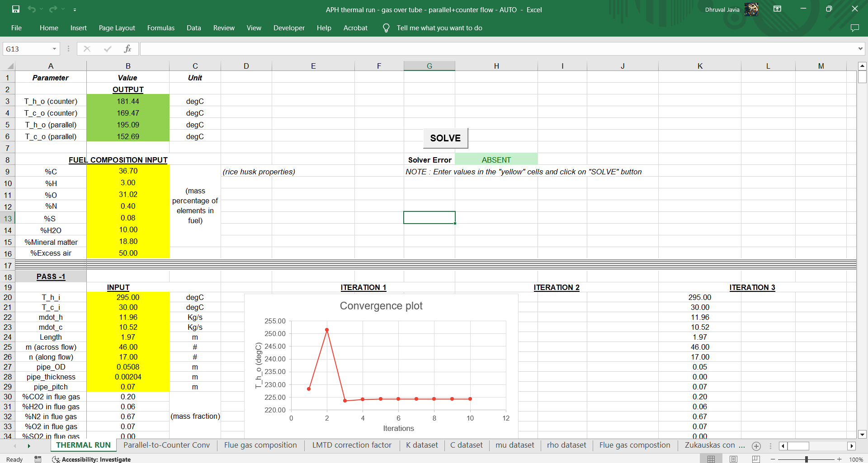Click the Cancel (X) formula bar icon
The height and width of the screenshot is (463, 868).
tap(87, 49)
